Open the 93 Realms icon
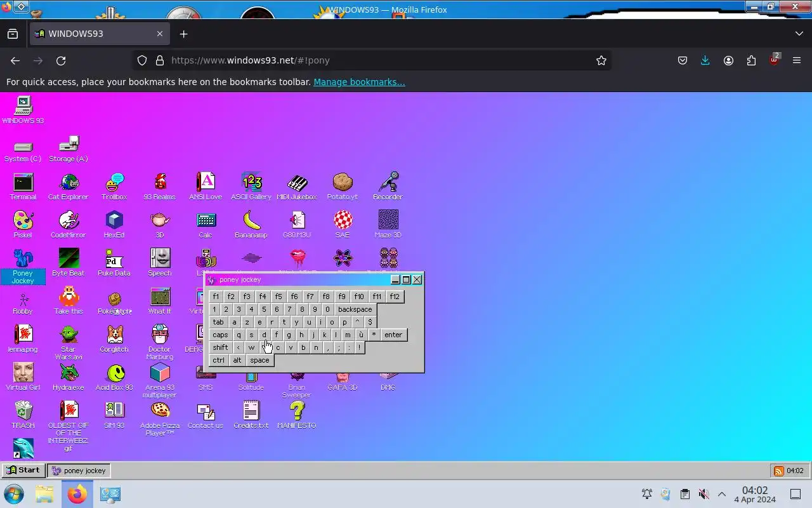The width and height of the screenshot is (812, 508). (160, 186)
